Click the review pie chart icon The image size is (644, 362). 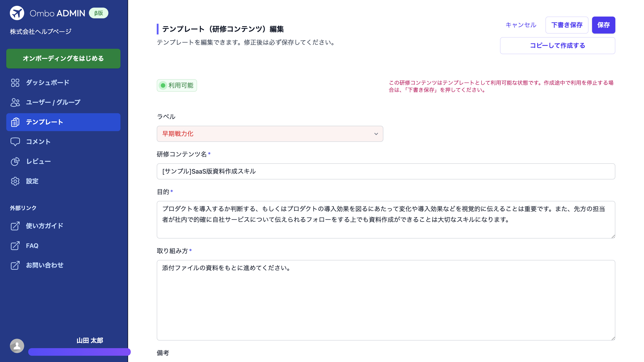[x=15, y=161]
